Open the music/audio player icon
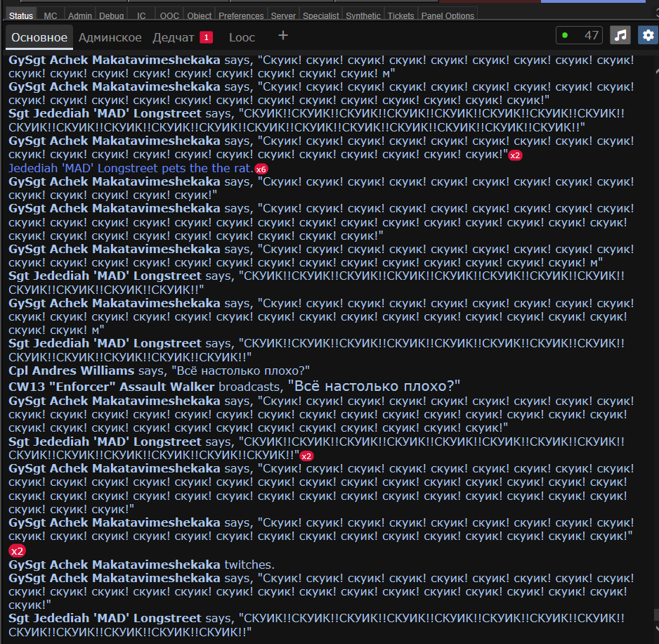This screenshot has height=644, width=659. pos(620,35)
